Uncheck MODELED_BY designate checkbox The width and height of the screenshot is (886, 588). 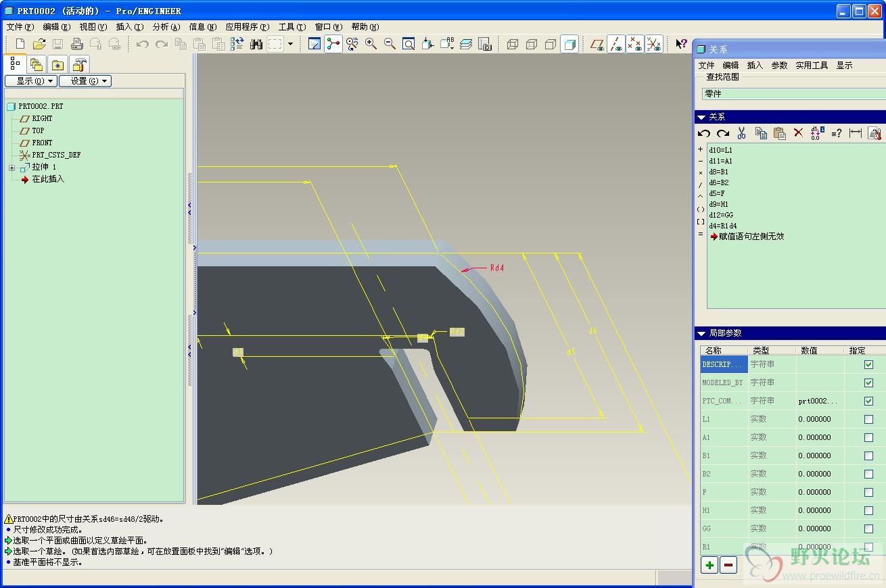tap(869, 383)
